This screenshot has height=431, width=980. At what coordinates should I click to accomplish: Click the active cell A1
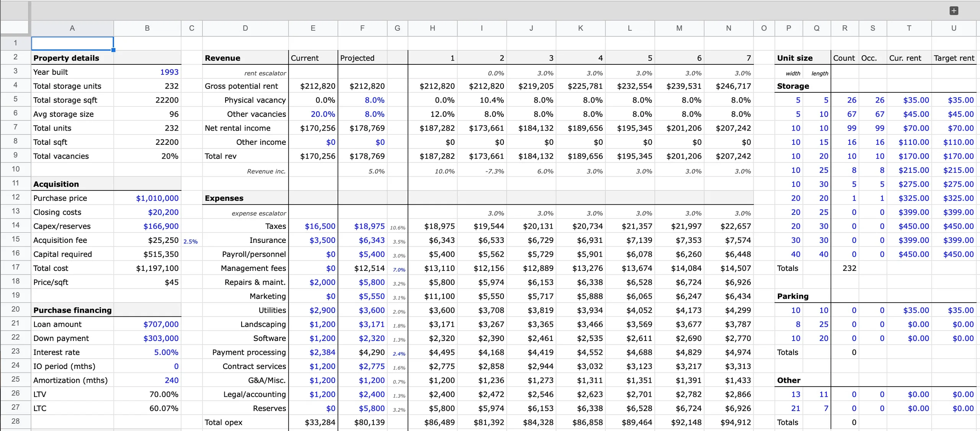[x=72, y=43]
